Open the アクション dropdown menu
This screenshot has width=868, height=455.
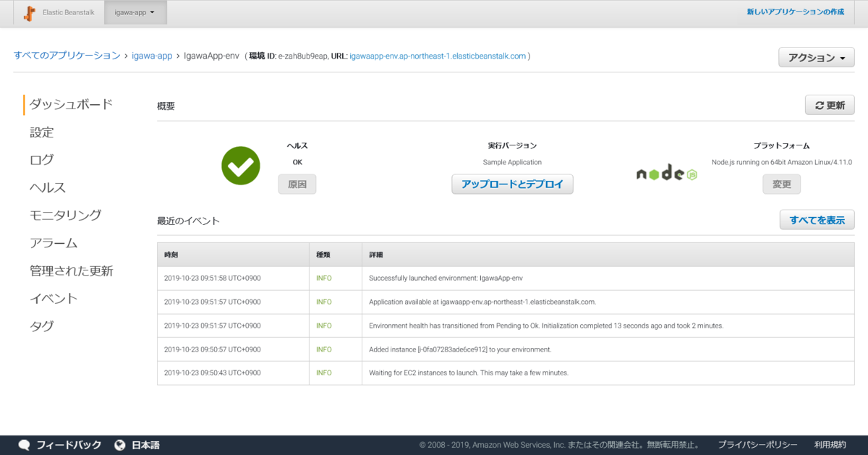coord(817,58)
